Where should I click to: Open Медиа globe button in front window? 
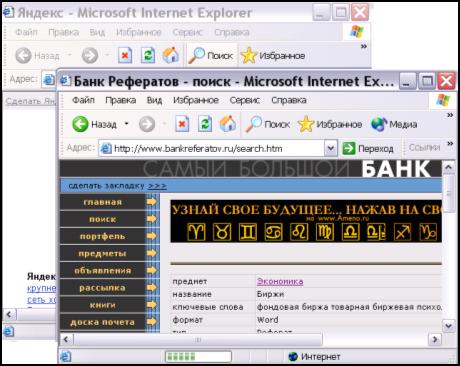point(379,124)
